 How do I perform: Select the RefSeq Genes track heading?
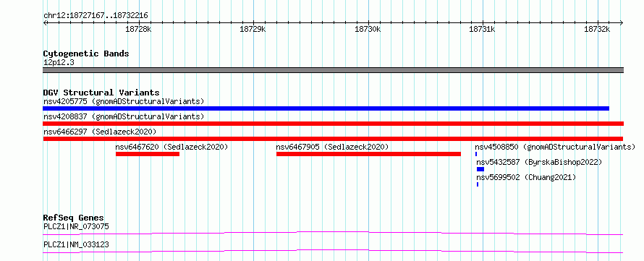point(74,218)
